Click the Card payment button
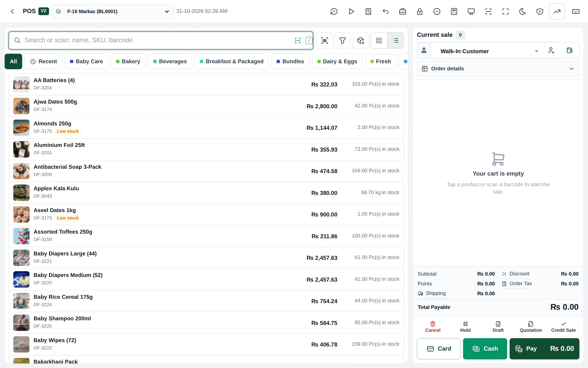The width and height of the screenshot is (588, 368). tap(439, 349)
